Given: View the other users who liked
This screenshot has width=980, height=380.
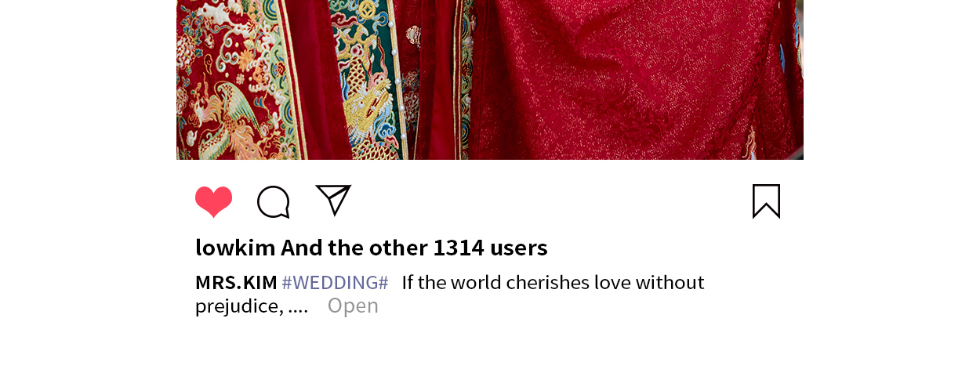Looking at the screenshot, I should (x=414, y=248).
